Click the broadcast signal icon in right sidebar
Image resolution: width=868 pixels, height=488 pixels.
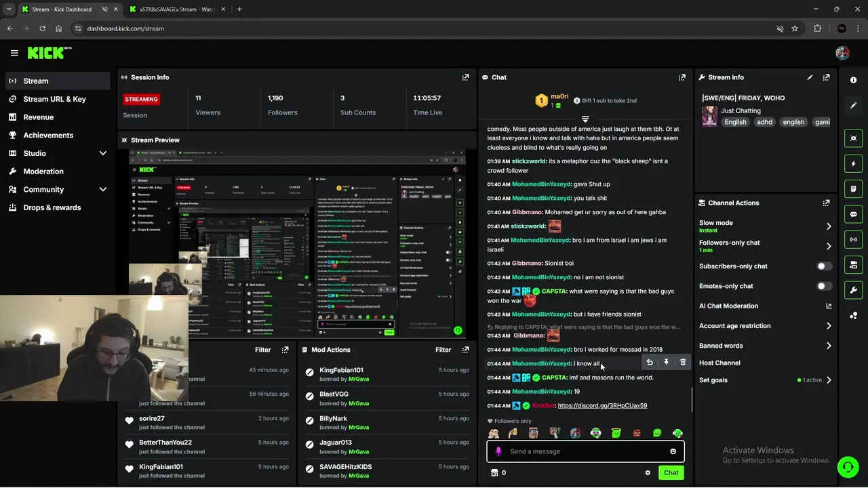click(x=853, y=239)
